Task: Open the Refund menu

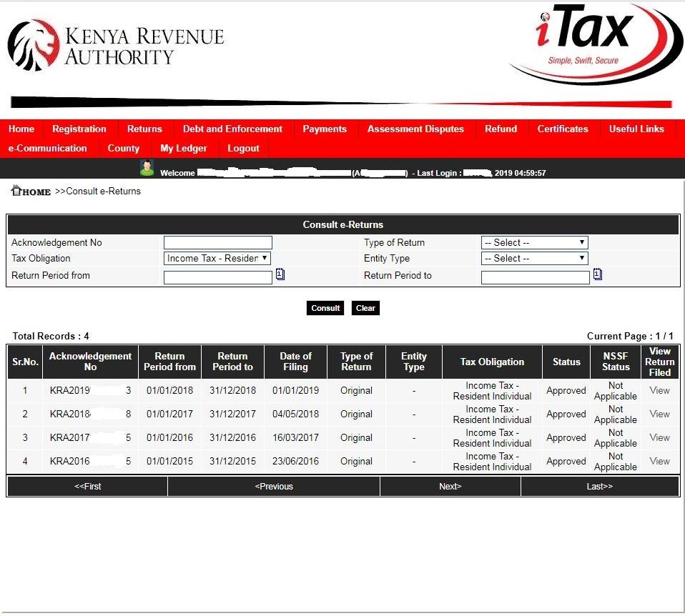Action: coord(501,129)
